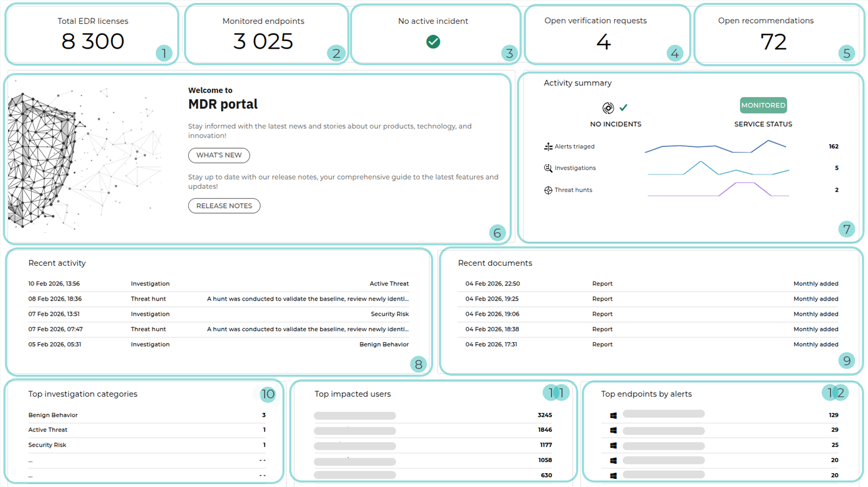Click the Investigations magnifier icon
The height and width of the screenshot is (487, 868).
pos(548,168)
